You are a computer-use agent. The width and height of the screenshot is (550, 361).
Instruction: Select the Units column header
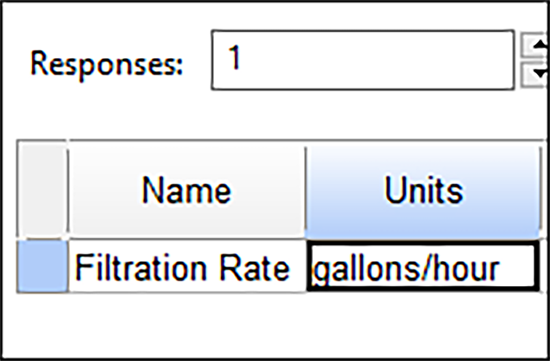pyautogui.click(x=423, y=190)
